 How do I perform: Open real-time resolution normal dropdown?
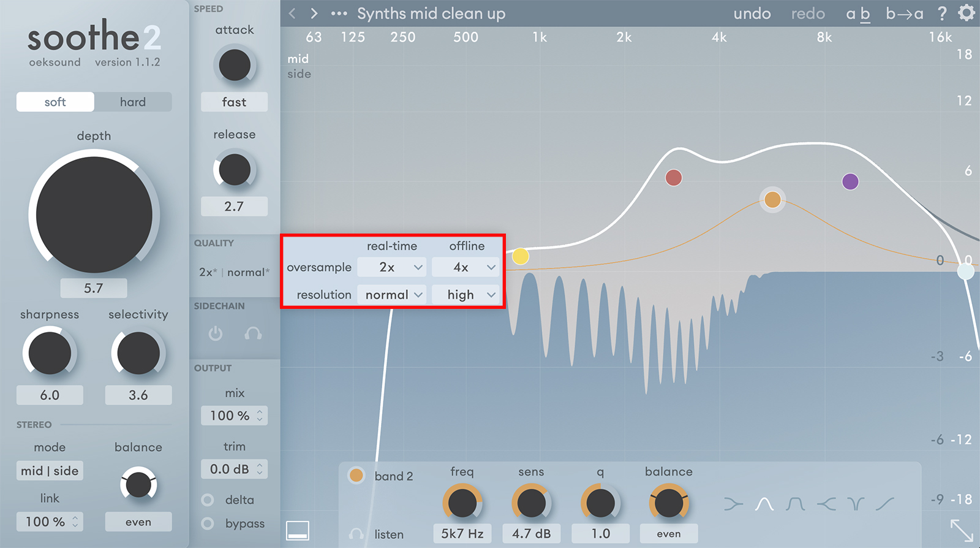point(391,295)
